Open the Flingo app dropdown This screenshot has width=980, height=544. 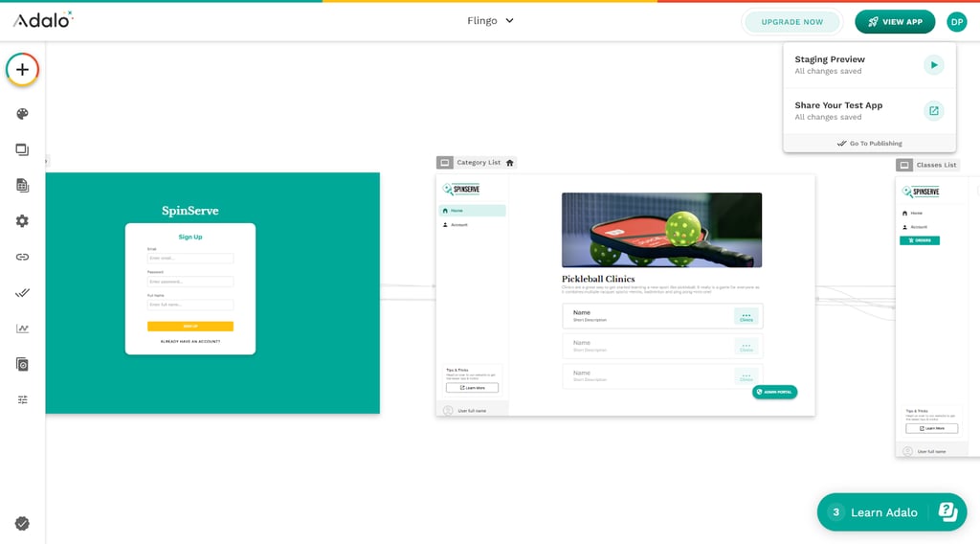point(491,21)
